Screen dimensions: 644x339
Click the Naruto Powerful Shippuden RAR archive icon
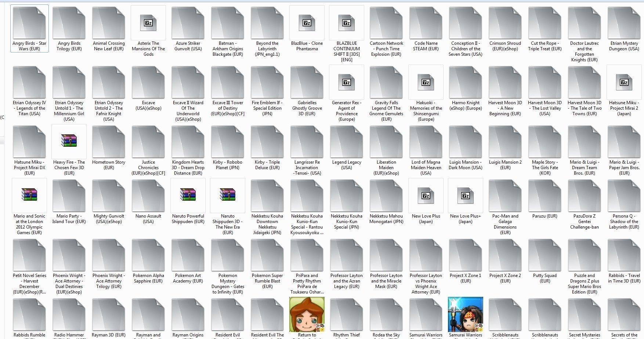188,196
